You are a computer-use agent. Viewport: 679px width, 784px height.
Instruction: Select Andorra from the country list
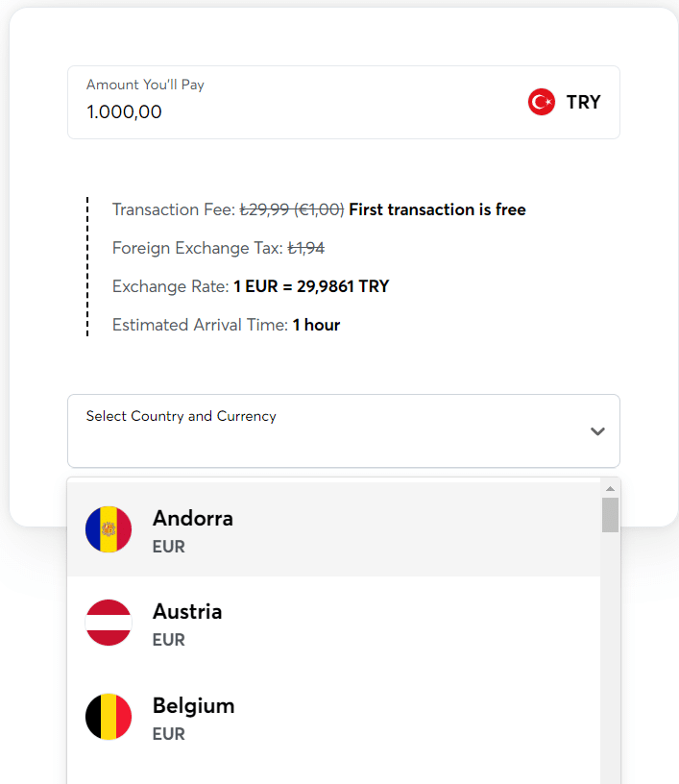[334, 529]
